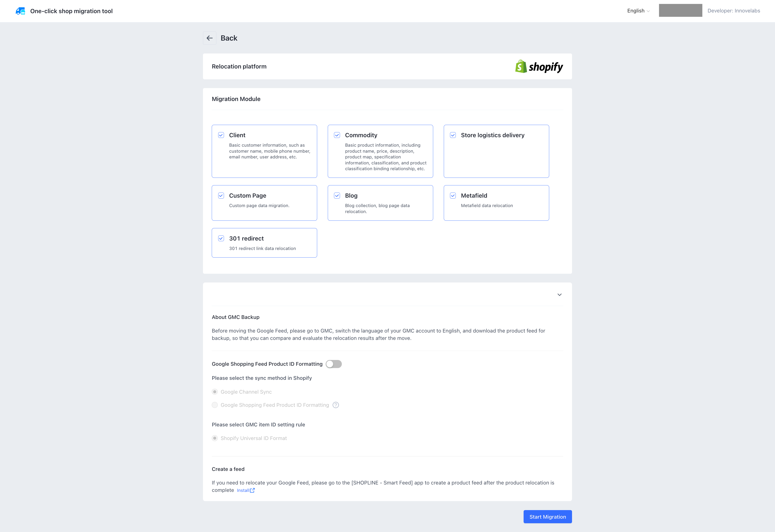Uncheck the Client module checkbox
775x532 pixels.
click(221, 135)
